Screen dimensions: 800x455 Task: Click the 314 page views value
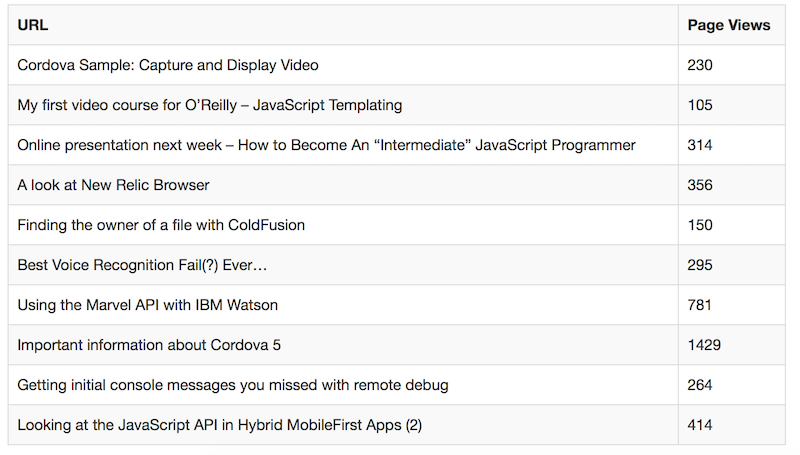[699, 145]
